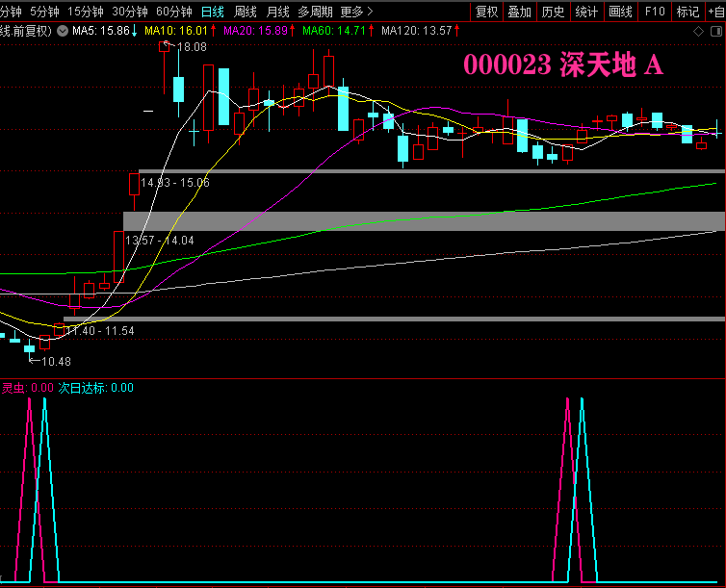Click the 复权 button
Viewport: 726px width, 588px height.
(x=486, y=12)
